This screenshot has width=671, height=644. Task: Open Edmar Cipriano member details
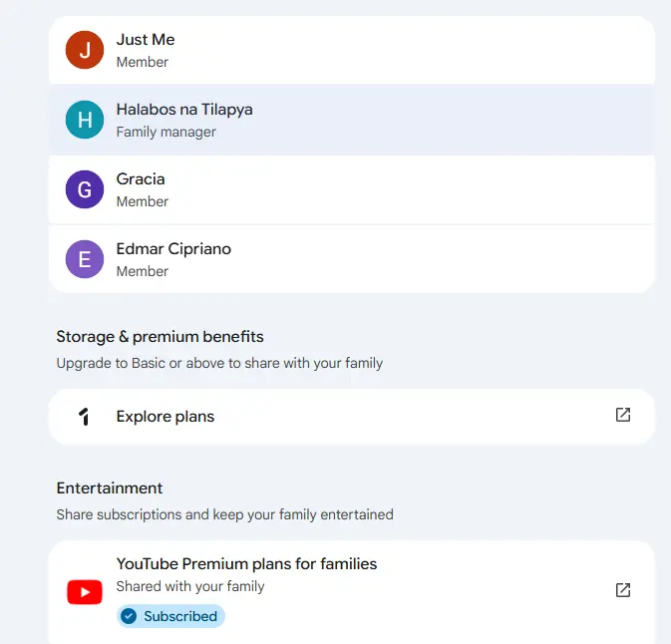pos(352,259)
